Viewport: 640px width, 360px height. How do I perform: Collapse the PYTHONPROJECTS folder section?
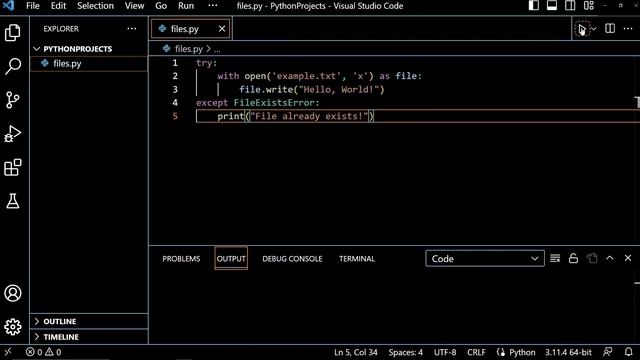[89, 49]
